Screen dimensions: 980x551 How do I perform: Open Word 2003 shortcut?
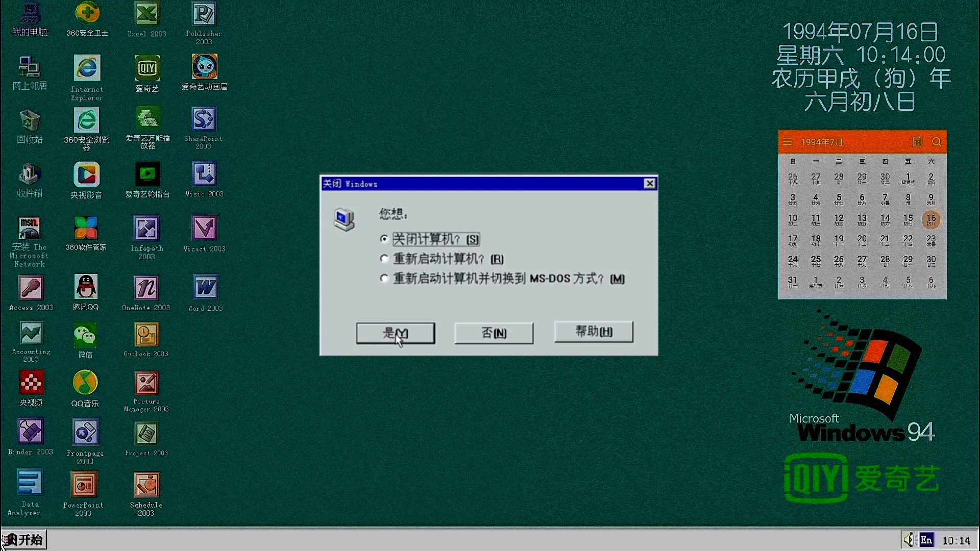pos(205,293)
